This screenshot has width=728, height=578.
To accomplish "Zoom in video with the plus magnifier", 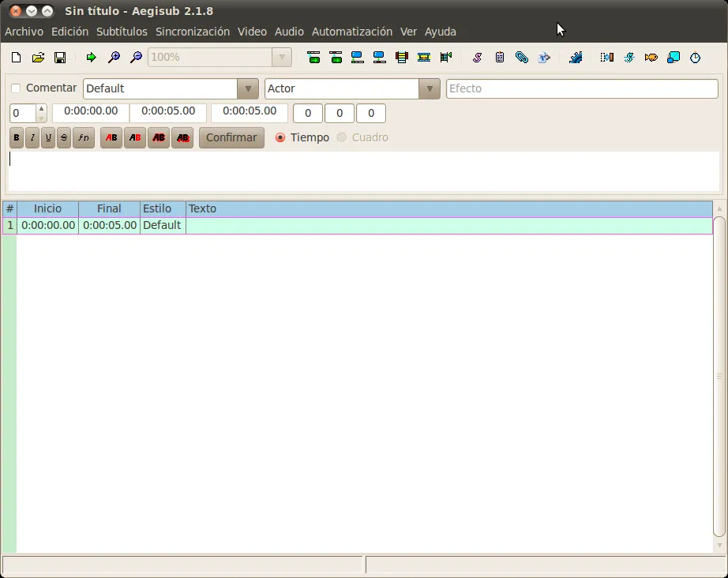I will click(x=114, y=58).
